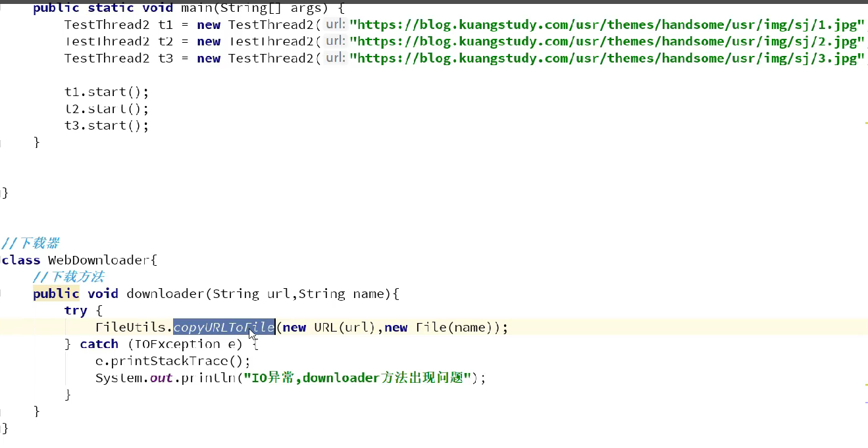The width and height of the screenshot is (868, 448).
Task: Click the "try" keyword
Action: (76, 310)
